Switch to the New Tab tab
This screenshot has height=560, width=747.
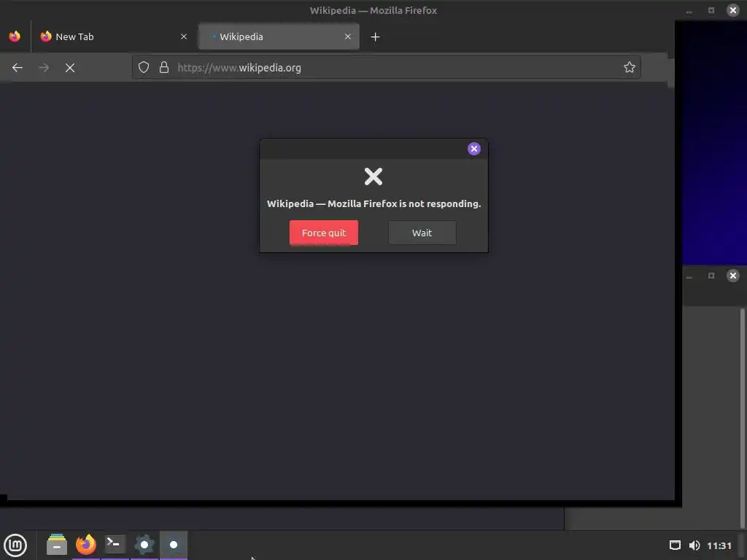[115, 36]
